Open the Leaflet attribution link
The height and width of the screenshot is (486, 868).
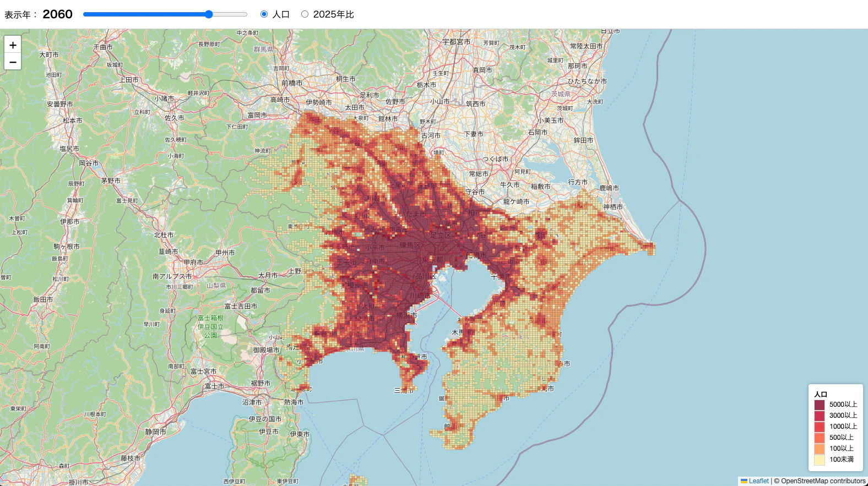(758, 481)
